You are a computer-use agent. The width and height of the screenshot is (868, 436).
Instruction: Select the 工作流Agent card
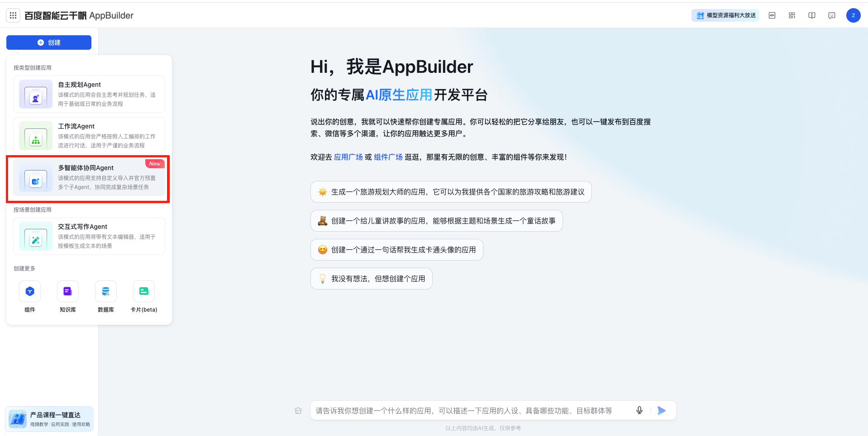coord(89,136)
